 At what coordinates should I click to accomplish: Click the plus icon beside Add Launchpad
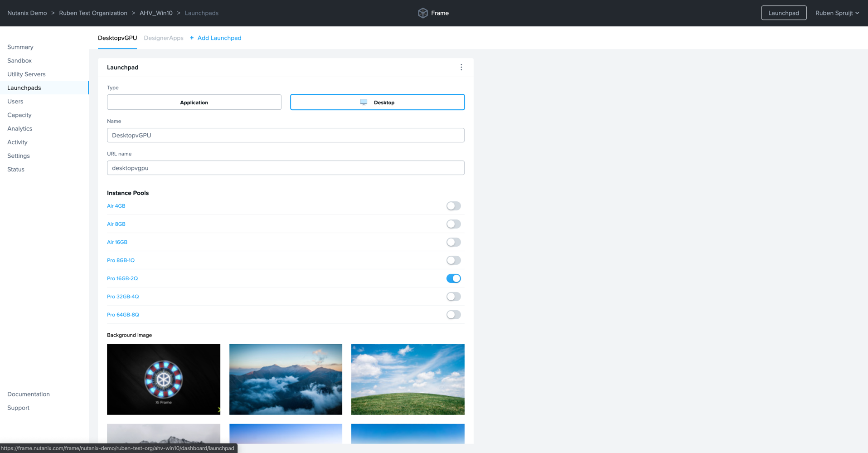tap(192, 38)
